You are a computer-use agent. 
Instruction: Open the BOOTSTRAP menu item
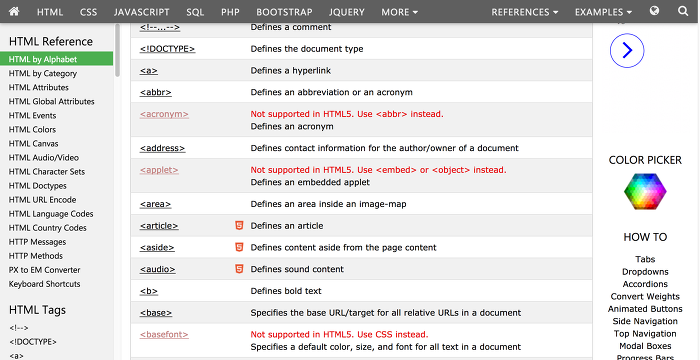pos(284,12)
